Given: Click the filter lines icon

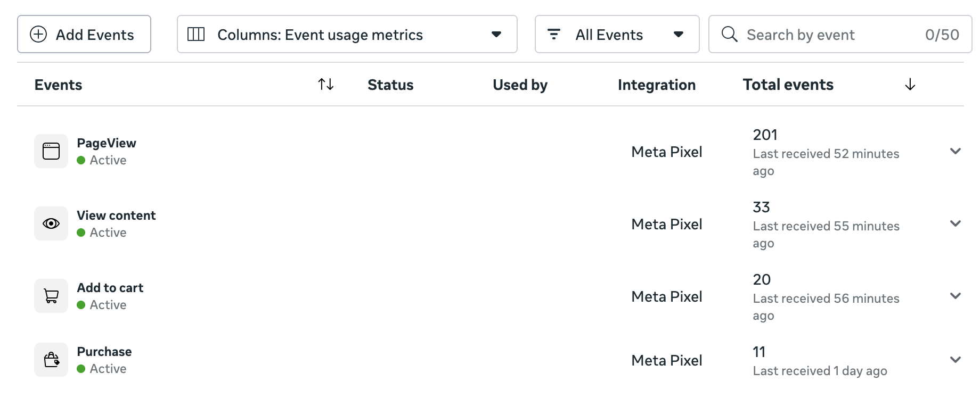Looking at the screenshot, I should click(x=554, y=35).
